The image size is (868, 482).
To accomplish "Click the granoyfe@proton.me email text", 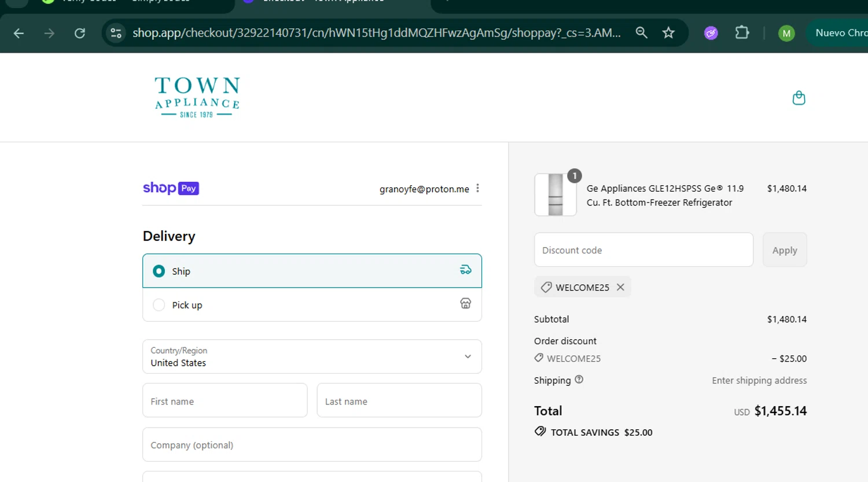I will (x=424, y=189).
